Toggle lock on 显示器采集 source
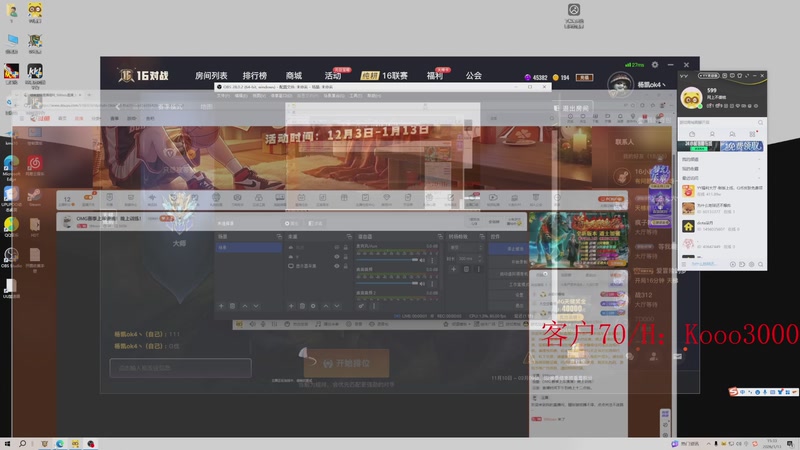Screen dimensions: 800x450 click(345, 266)
